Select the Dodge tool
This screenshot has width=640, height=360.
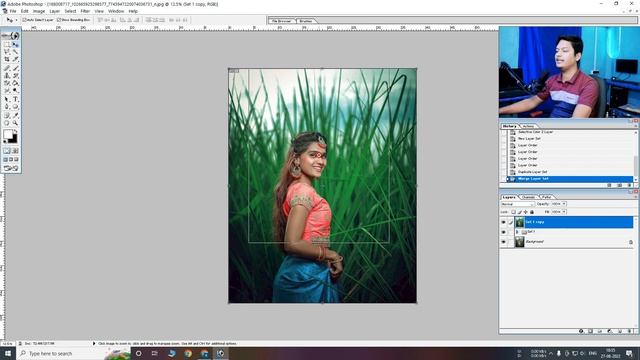pos(15,91)
